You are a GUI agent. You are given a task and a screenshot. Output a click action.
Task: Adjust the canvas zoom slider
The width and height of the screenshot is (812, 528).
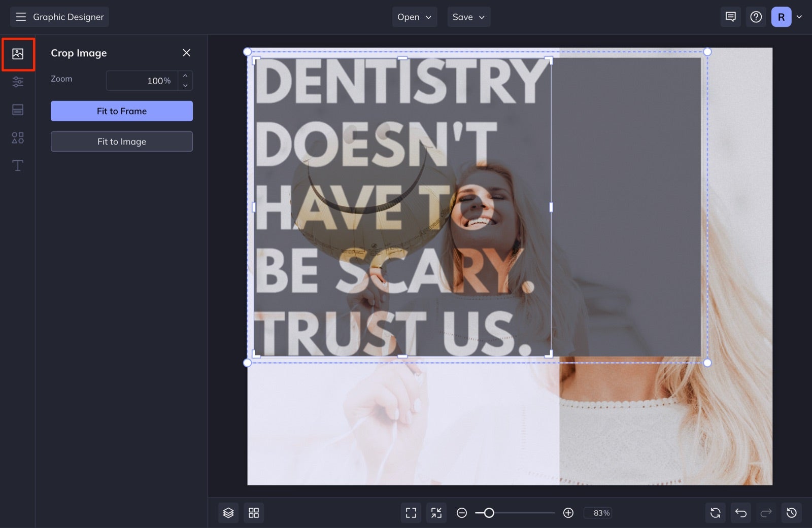click(x=489, y=513)
